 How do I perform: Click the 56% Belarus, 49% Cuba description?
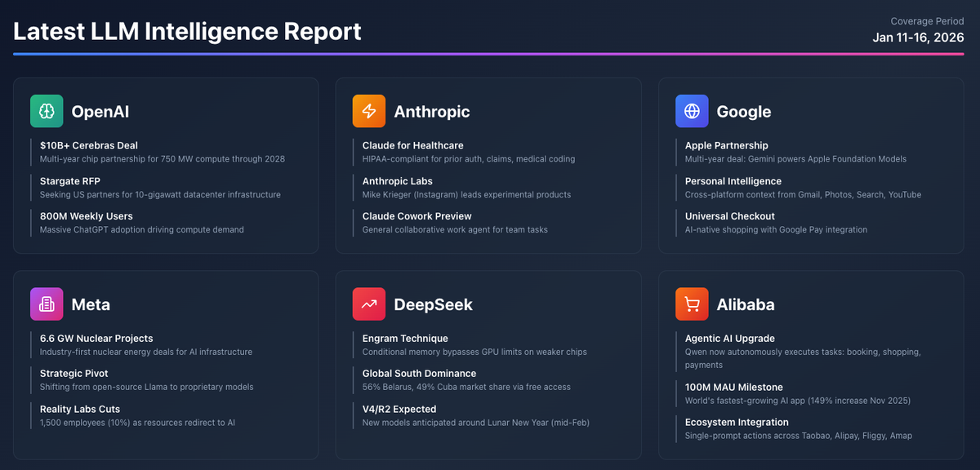(466, 388)
